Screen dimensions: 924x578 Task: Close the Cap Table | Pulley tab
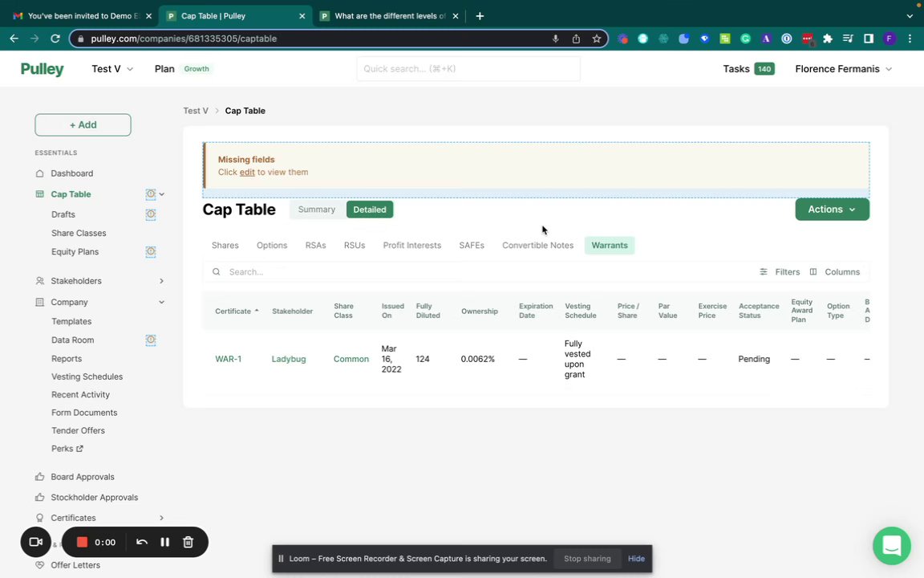pos(302,16)
